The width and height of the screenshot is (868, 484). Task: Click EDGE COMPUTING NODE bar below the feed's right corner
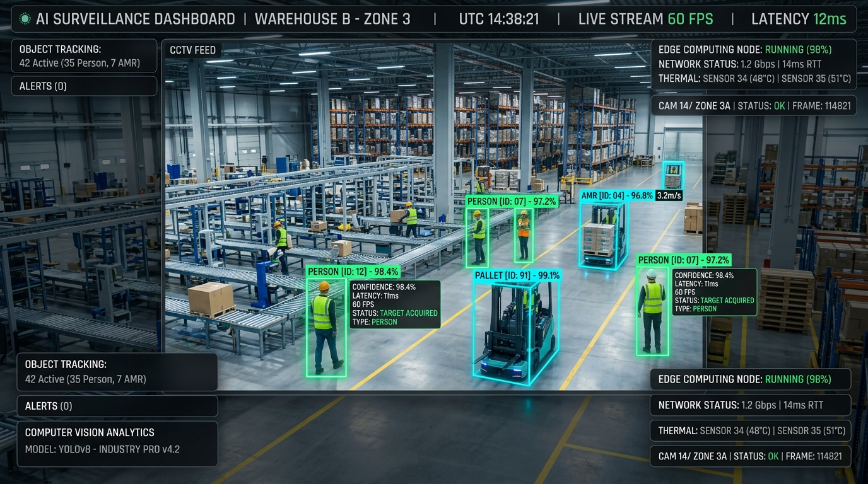pyautogui.click(x=750, y=379)
